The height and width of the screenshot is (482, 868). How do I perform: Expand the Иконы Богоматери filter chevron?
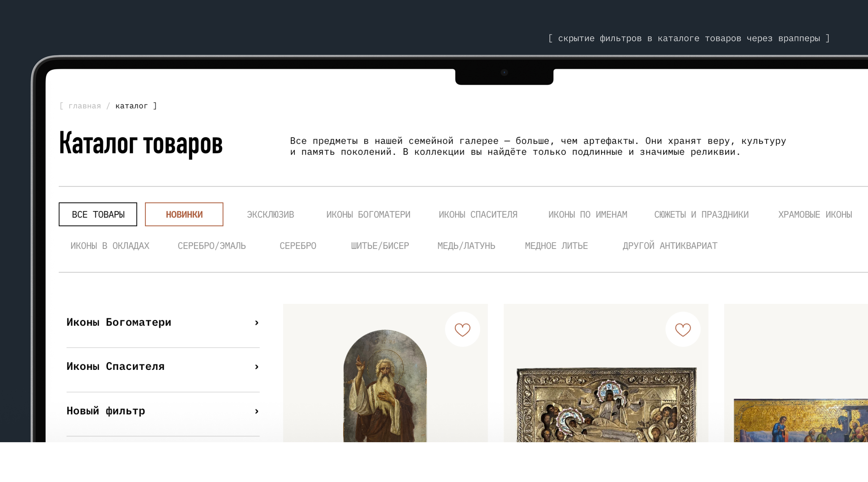257,323
